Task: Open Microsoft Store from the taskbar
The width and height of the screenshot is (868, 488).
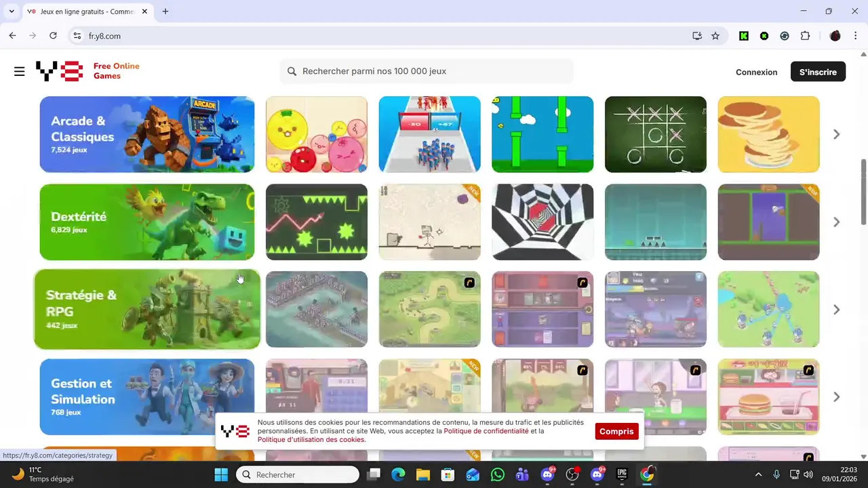Action: click(448, 474)
